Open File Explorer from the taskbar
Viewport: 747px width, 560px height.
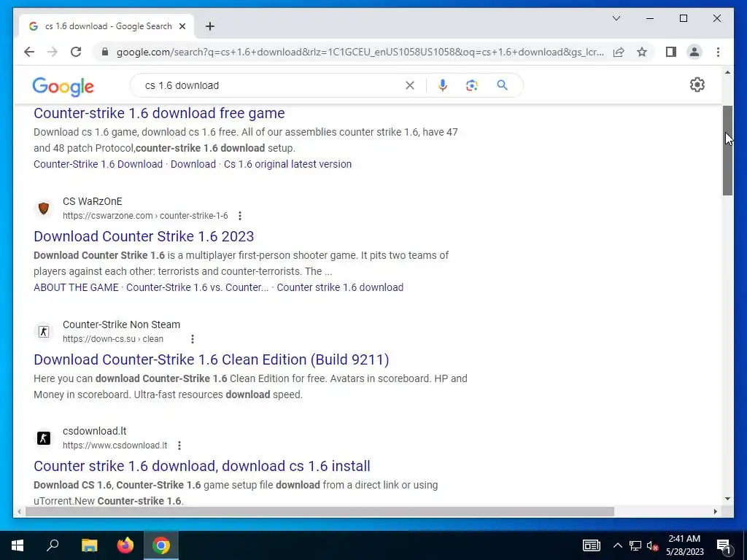(89, 545)
